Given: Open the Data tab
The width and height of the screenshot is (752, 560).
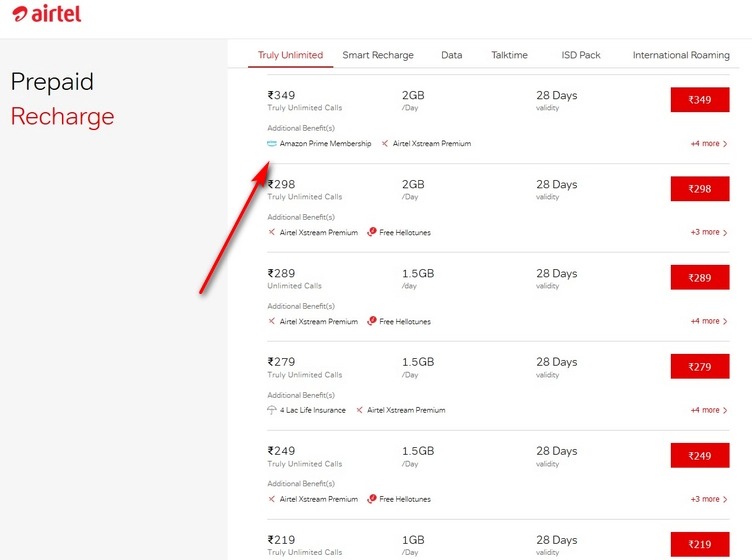Looking at the screenshot, I should [x=452, y=55].
